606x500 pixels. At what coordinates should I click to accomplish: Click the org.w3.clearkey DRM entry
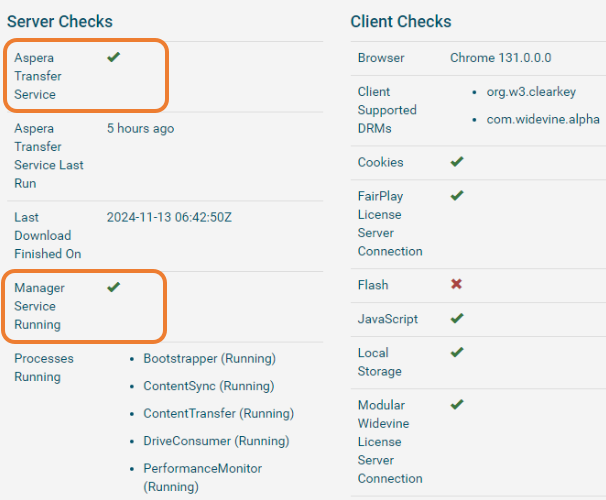pyautogui.click(x=528, y=92)
